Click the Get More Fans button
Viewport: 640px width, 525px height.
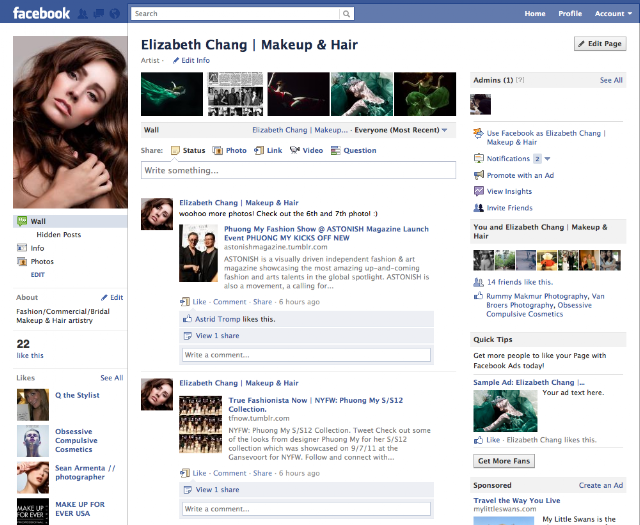504,461
